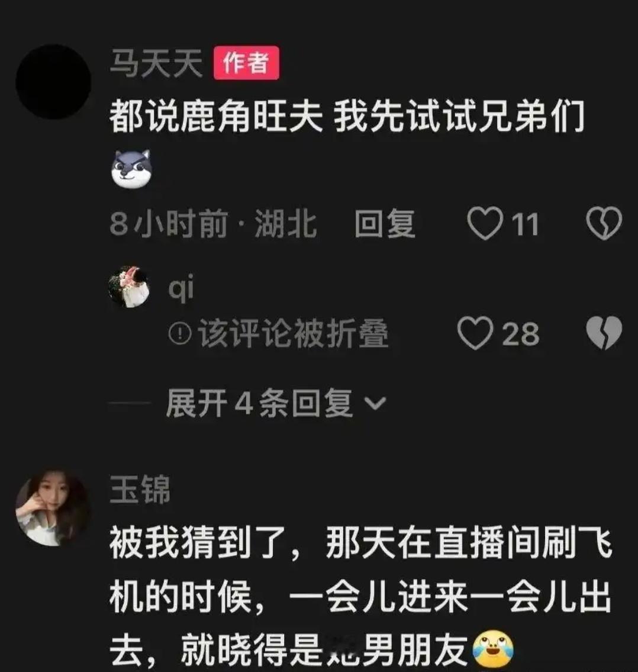Viewport: 638px width, 672px height.
Task: Open qi's username profile link
Action: click(181, 287)
